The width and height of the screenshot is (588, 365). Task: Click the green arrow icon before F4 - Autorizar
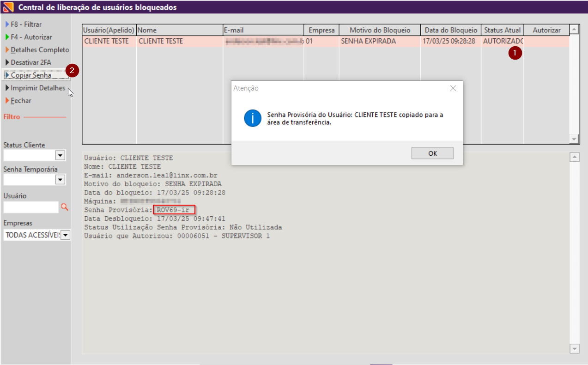(x=7, y=37)
